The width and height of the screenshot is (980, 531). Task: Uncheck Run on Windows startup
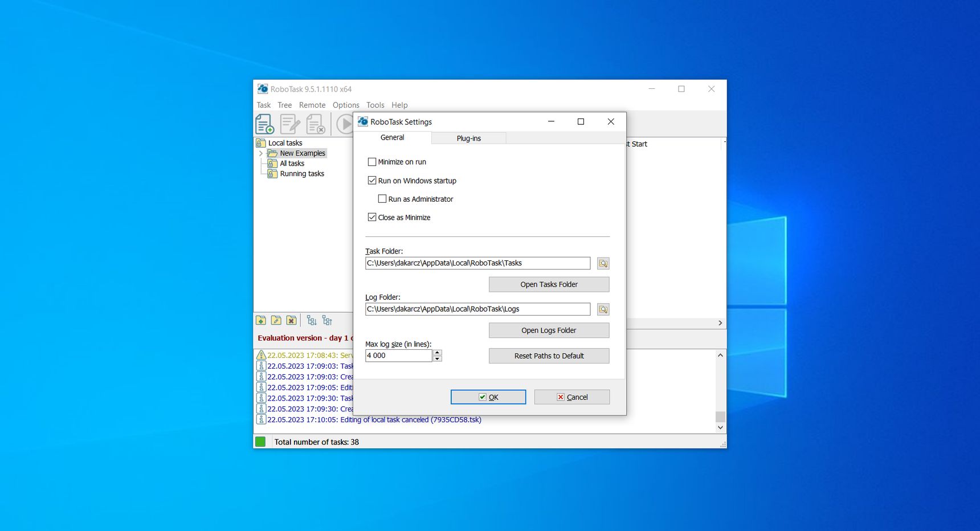372,181
